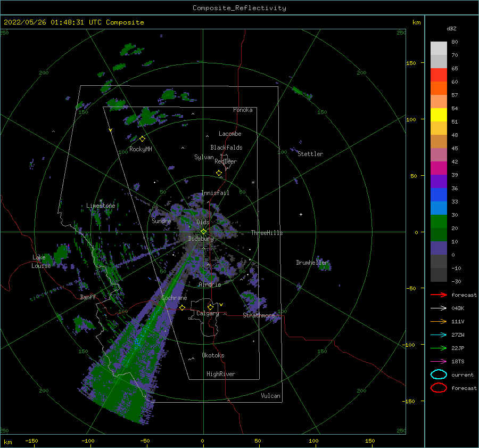Click the HighRiver town label
This screenshot has height=448, width=479.
[x=221, y=374]
